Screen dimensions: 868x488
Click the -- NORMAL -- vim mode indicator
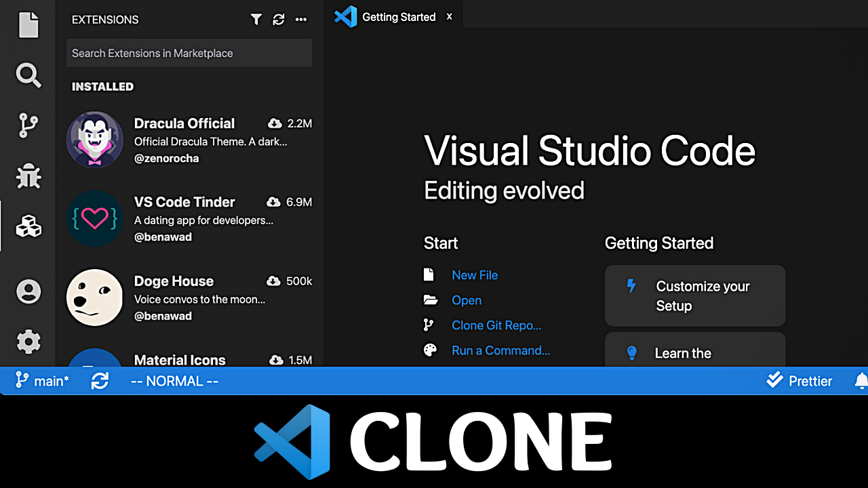click(174, 381)
